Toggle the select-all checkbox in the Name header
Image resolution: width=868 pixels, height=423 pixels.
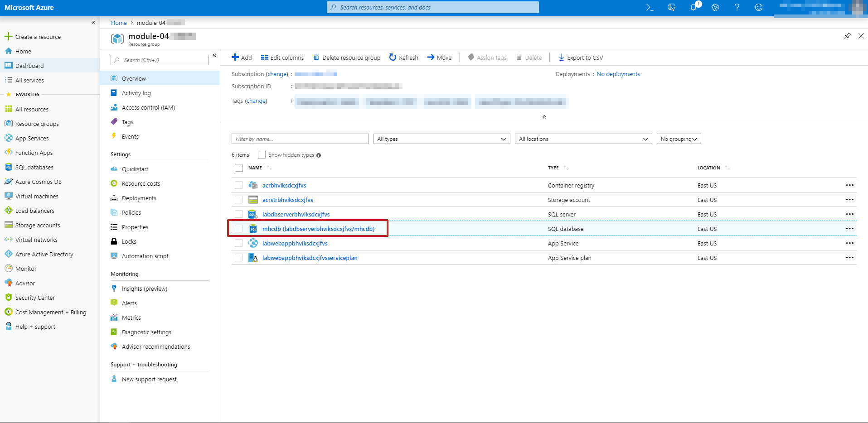[x=238, y=168]
